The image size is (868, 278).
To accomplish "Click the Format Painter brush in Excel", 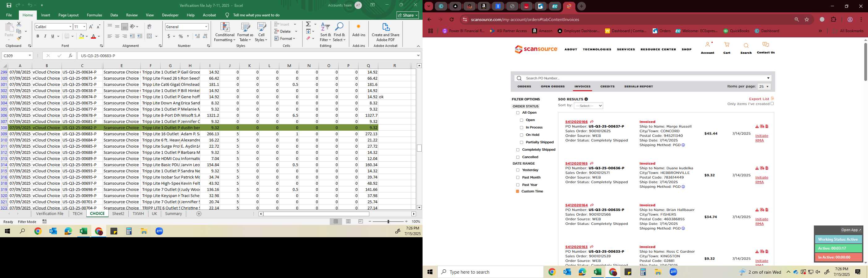I will pyautogui.click(x=19, y=38).
